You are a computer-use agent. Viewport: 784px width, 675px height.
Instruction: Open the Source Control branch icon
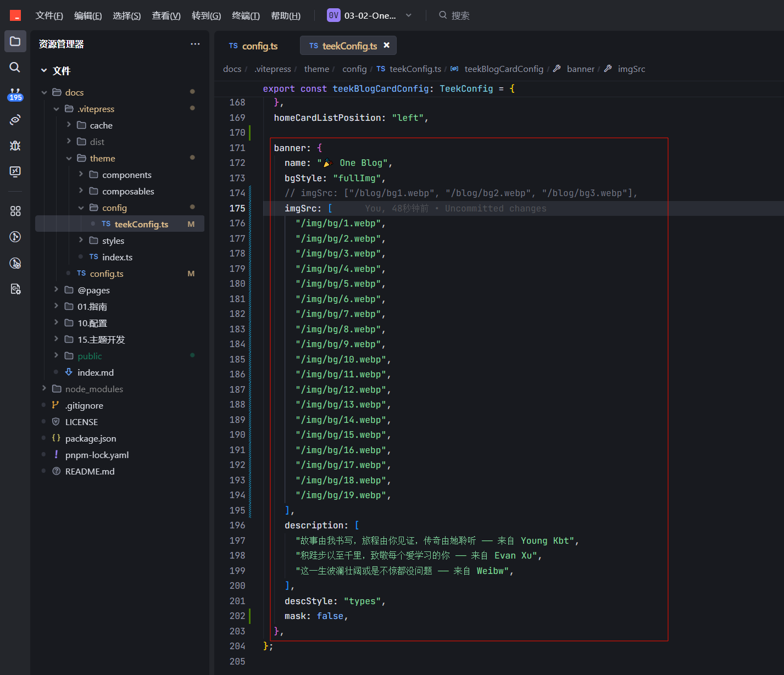tap(15, 237)
